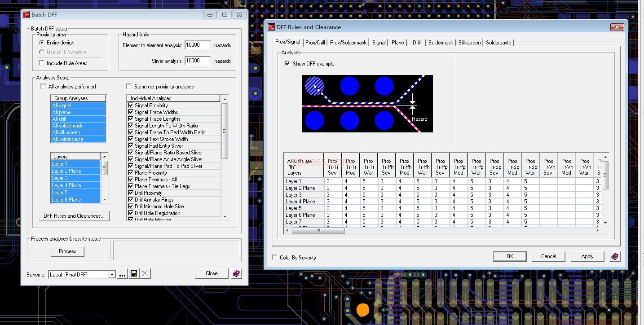
Task: Switch to the Solderpaste tab
Action: (x=498, y=43)
